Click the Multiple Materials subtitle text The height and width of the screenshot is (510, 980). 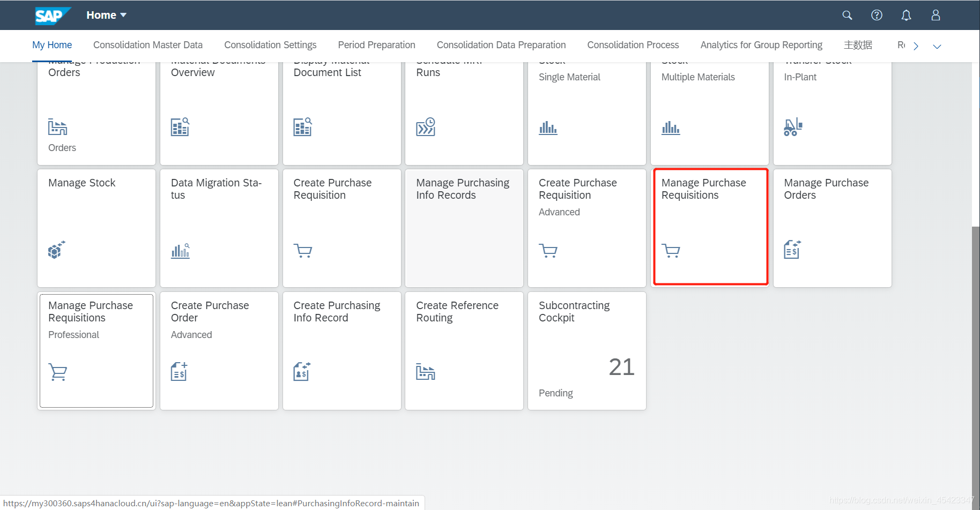[698, 77]
